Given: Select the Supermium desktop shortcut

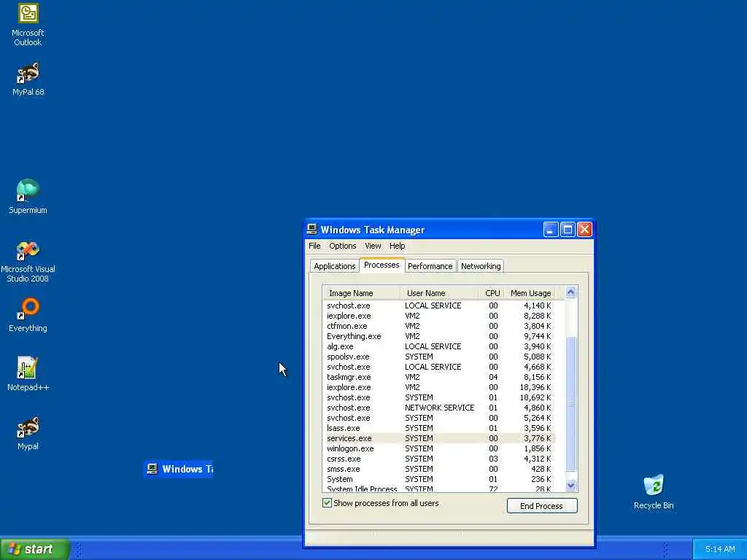Looking at the screenshot, I should (x=28, y=196).
